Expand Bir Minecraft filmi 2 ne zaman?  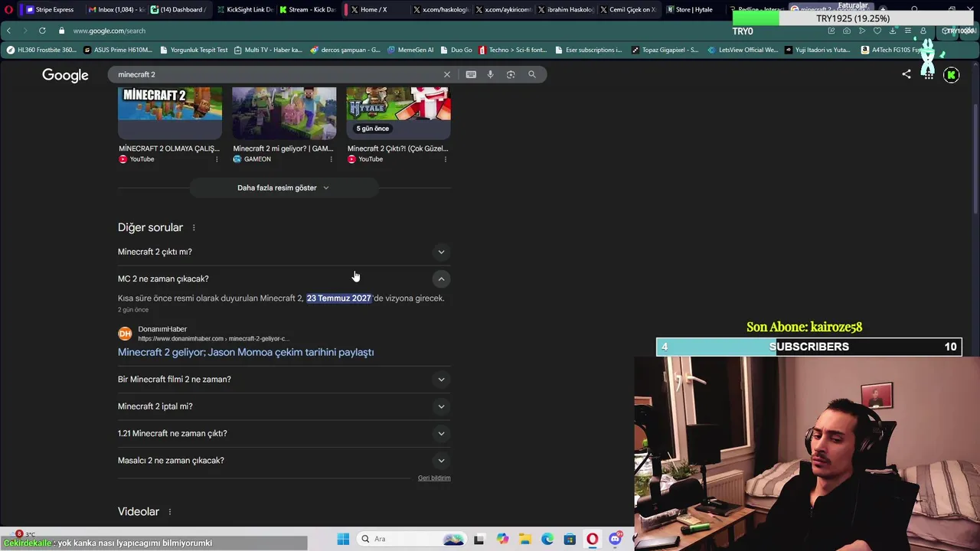(284, 379)
